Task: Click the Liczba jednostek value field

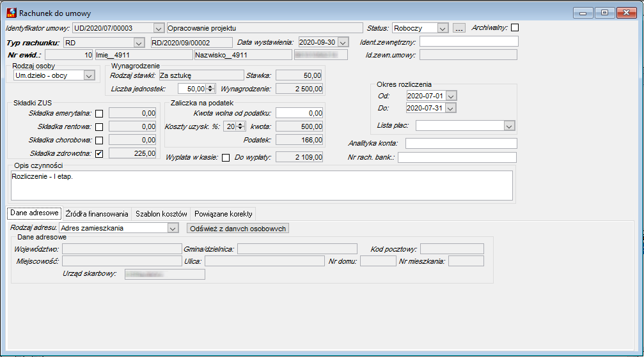Action: click(x=192, y=89)
